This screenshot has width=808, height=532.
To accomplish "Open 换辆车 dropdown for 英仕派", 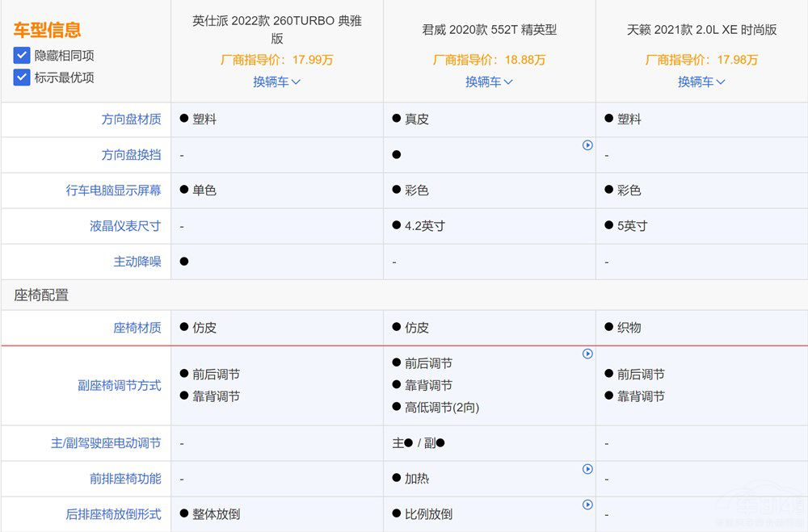I will point(276,82).
